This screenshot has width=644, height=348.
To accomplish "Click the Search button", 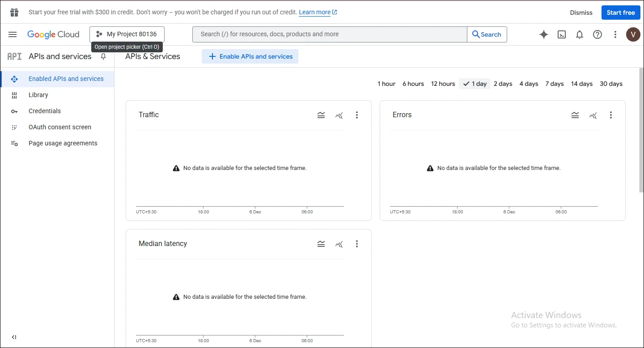I will [x=487, y=34].
